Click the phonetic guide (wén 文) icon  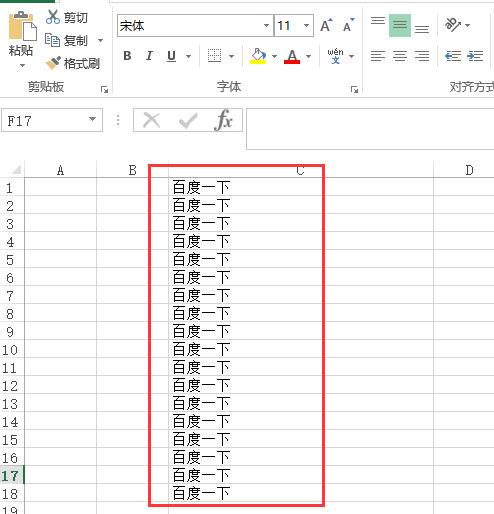tap(335, 56)
